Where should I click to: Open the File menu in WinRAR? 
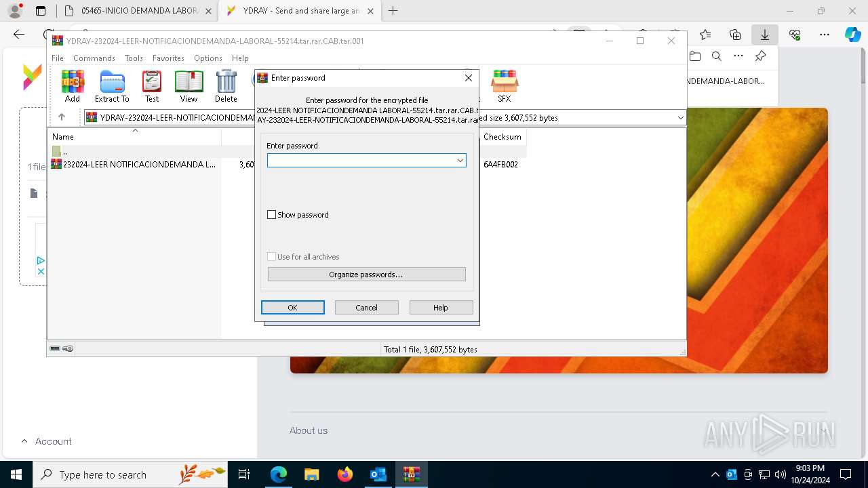point(58,58)
